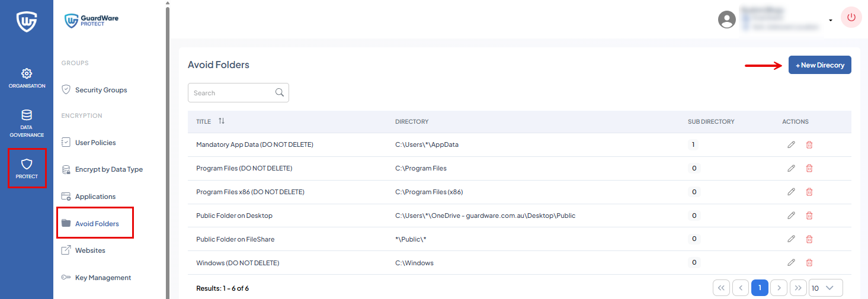Open the Organisation section
Image resolution: width=868 pixels, height=299 pixels.
click(x=27, y=79)
